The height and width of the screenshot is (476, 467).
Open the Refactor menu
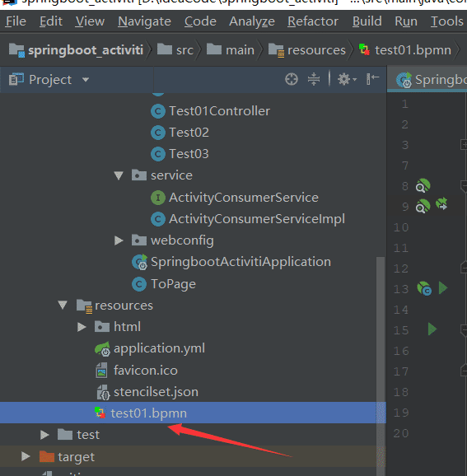point(313,21)
